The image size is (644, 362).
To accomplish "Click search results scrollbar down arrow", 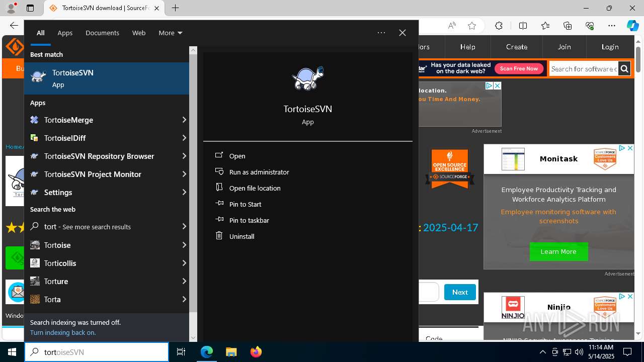I will click(193, 338).
